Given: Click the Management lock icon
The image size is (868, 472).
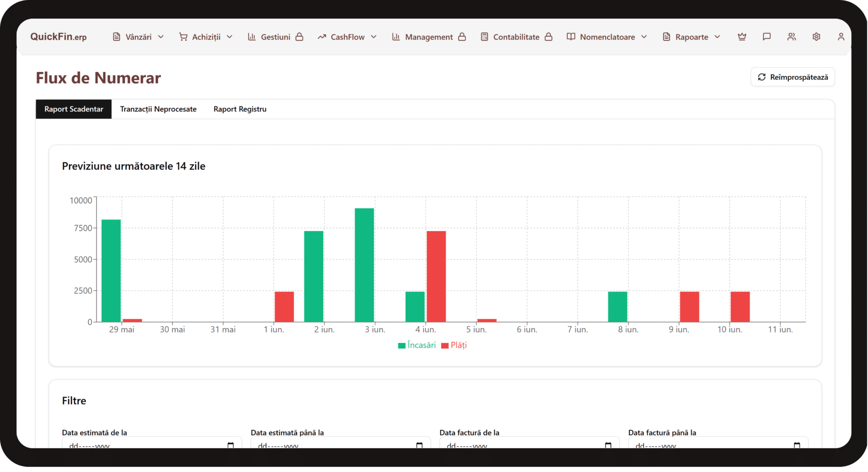Looking at the screenshot, I should 462,37.
